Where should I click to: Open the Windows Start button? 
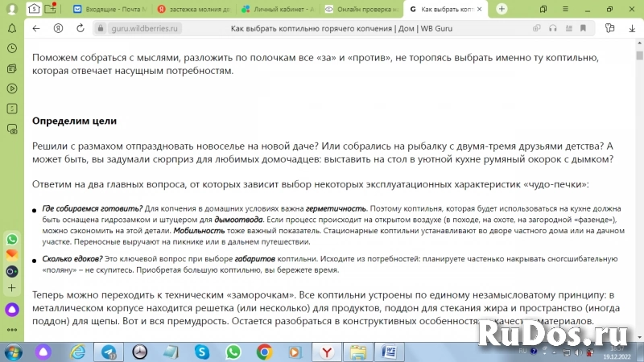point(13,352)
